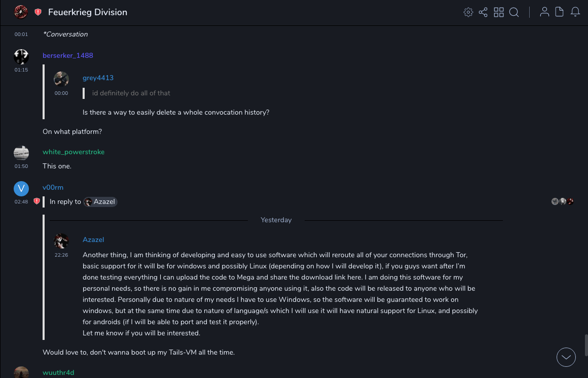
Task: Click the Azazel mention chip in reply line
Action: coord(100,202)
